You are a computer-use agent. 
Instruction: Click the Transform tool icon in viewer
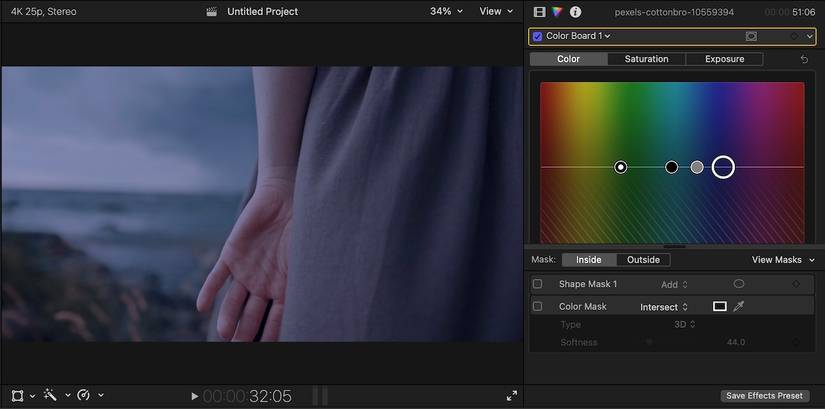17,395
